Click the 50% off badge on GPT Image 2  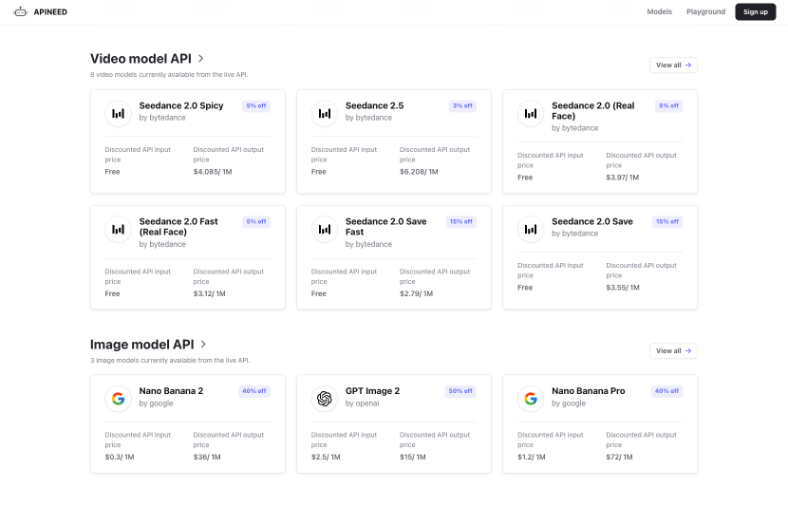coord(460,390)
